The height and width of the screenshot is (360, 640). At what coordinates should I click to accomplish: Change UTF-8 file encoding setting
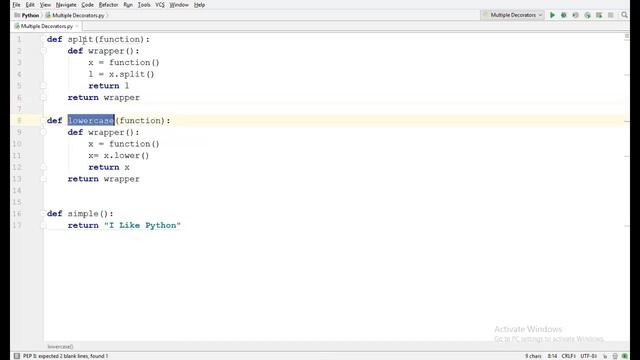tap(589, 356)
